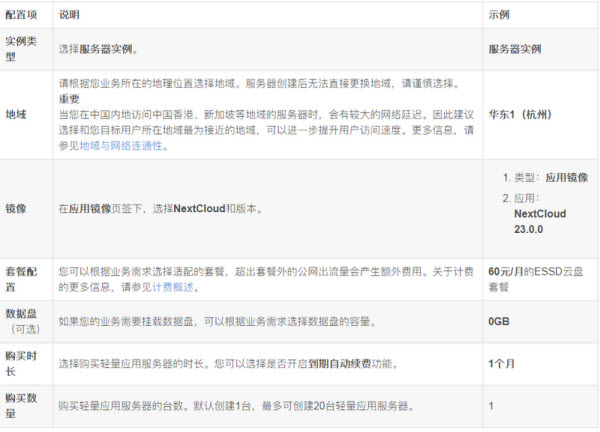Click the example text 类型：应用镜像
This screenshot has height=432, width=600.
pos(551,177)
